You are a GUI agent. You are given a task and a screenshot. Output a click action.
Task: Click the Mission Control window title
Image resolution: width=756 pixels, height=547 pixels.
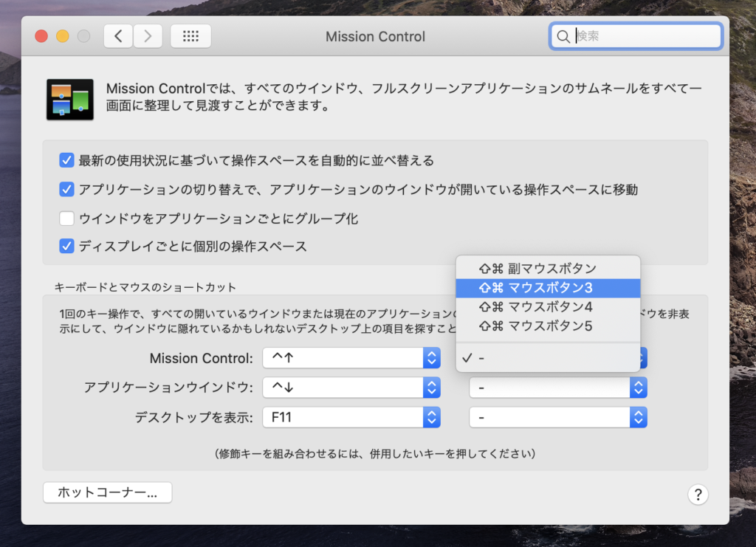(375, 37)
